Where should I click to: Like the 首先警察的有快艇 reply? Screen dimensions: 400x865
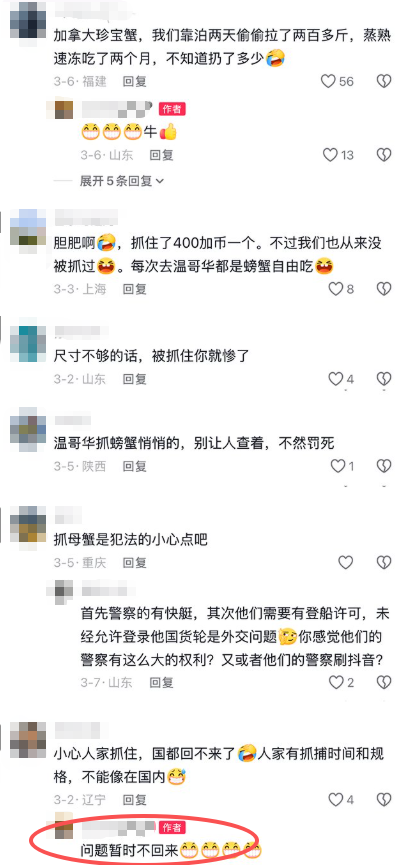pos(336,682)
